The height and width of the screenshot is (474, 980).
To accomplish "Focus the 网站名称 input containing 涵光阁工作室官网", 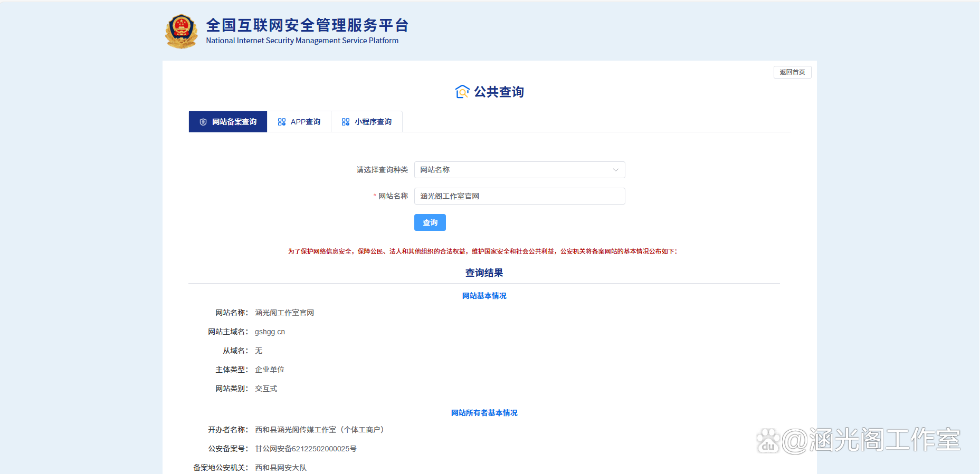I will (x=520, y=196).
